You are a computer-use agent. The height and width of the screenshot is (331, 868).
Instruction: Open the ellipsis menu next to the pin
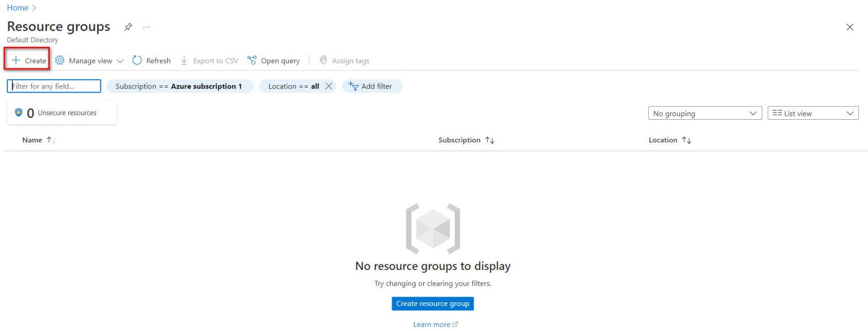[146, 27]
